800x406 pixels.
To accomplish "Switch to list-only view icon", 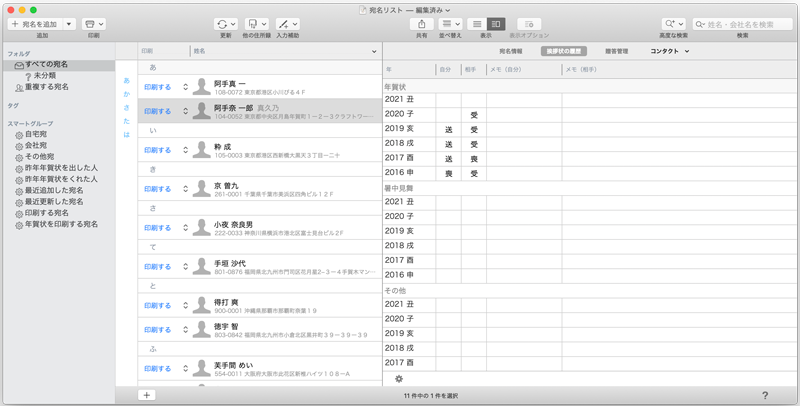I will pyautogui.click(x=477, y=24).
